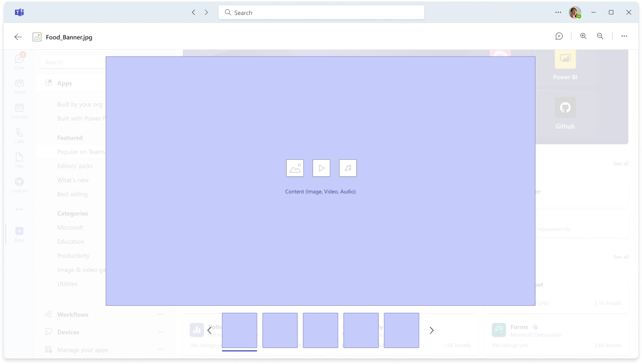This screenshot has width=642, height=364.
Task: Select the Apps header in store panel
Action: 64,83
